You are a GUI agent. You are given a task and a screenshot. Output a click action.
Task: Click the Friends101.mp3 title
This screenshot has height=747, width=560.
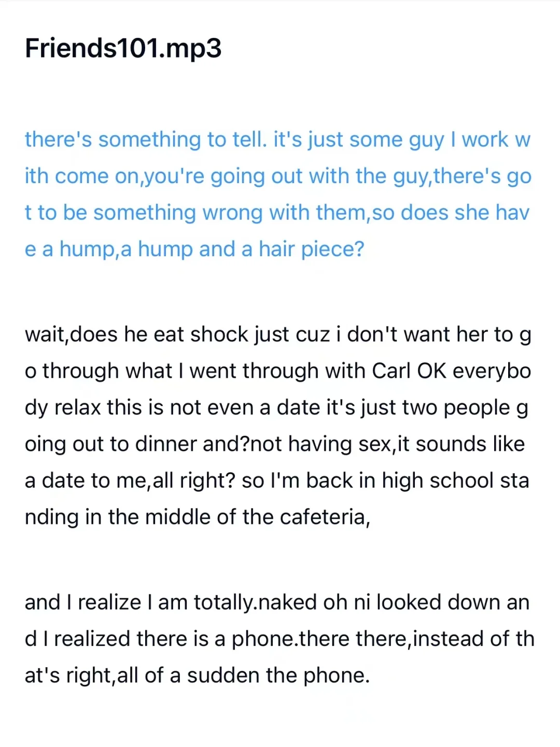pos(123,48)
